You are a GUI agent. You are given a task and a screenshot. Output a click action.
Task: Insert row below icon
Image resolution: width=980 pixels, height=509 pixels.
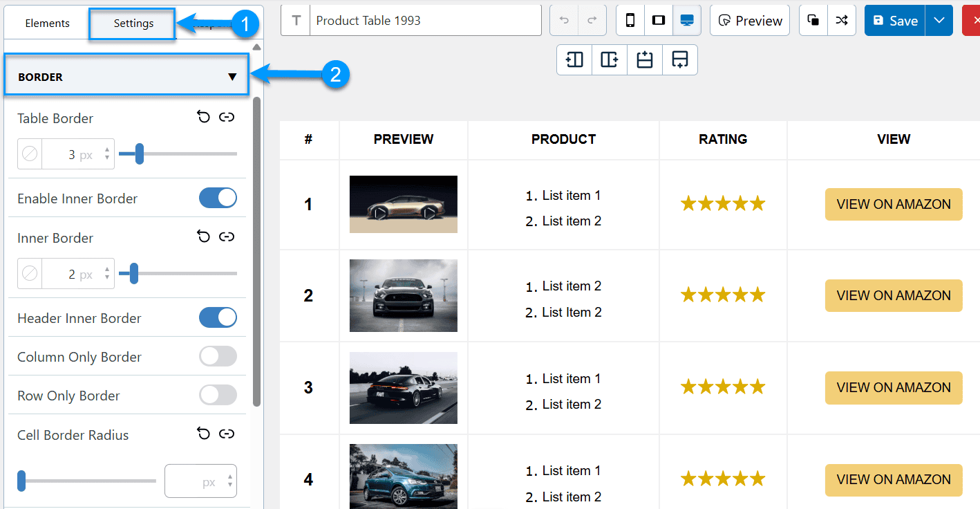(x=680, y=60)
